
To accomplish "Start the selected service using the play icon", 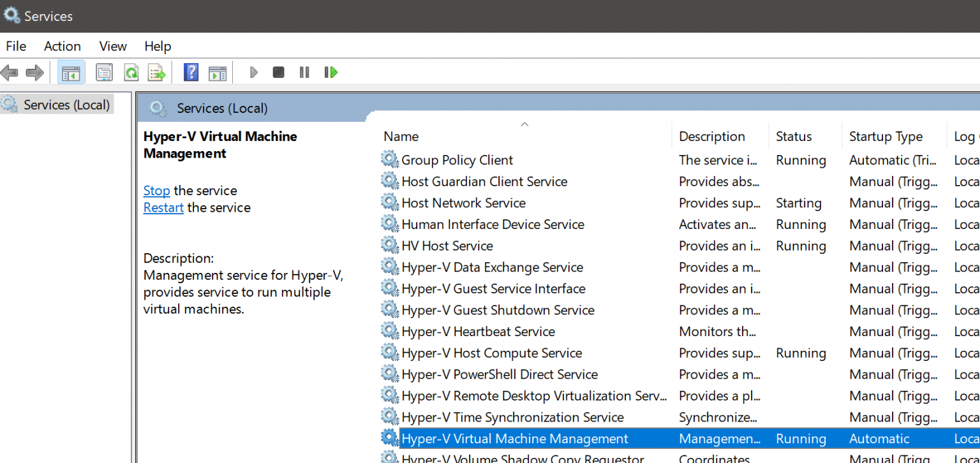I will [x=253, y=72].
